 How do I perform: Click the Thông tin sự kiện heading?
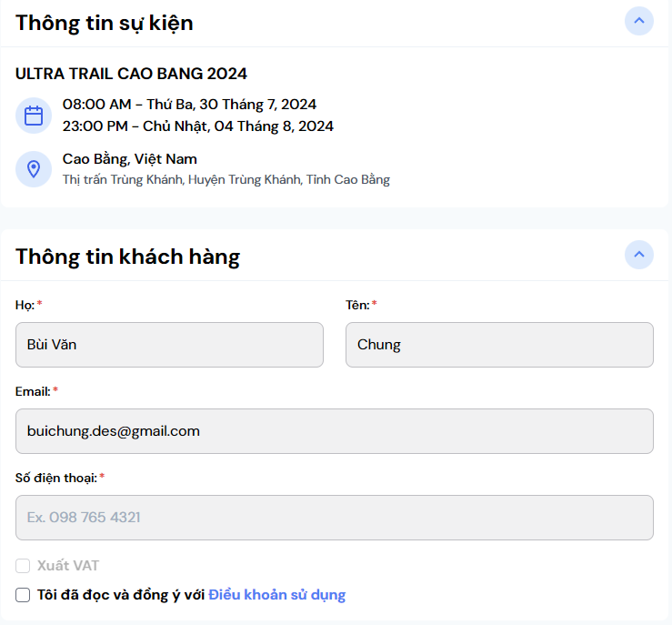(104, 23)
